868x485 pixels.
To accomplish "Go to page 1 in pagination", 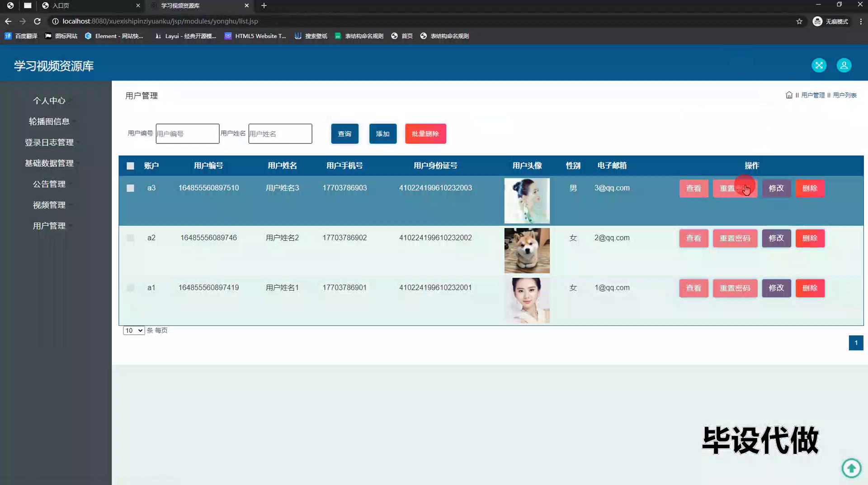I will pyautogui.click(x=856, y=342).
